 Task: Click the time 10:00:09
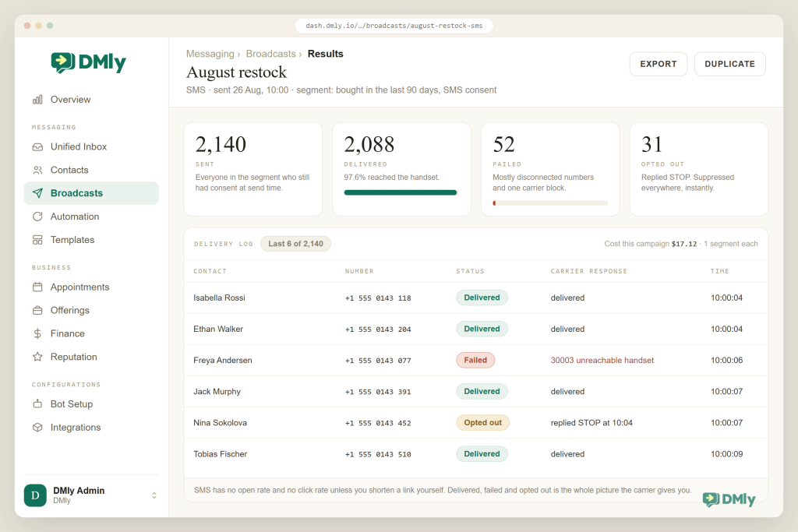click(x=727, y=454)
